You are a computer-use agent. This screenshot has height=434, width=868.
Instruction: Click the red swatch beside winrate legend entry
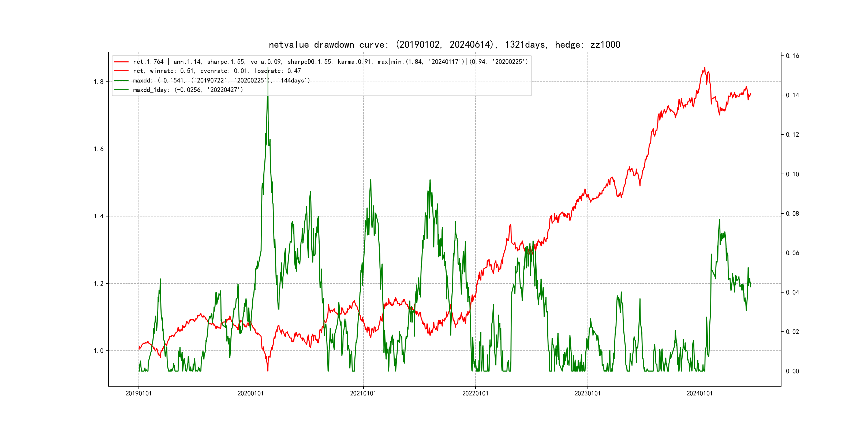(x=121, y=71)
